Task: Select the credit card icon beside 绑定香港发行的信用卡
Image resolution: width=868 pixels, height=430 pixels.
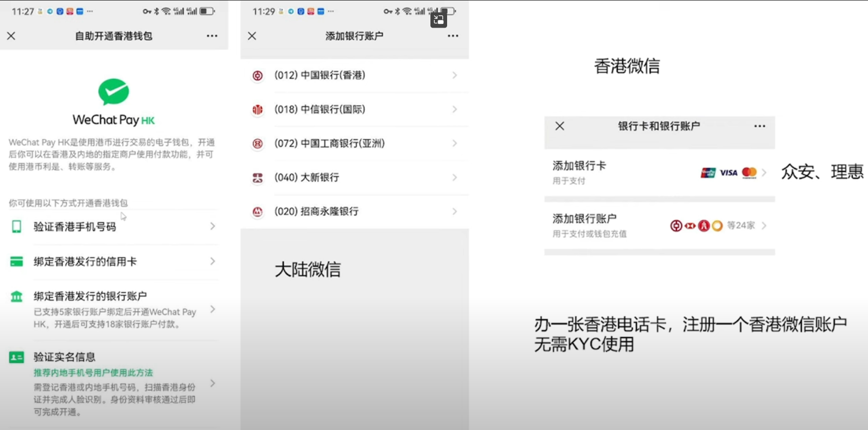Action: point(16,261)
